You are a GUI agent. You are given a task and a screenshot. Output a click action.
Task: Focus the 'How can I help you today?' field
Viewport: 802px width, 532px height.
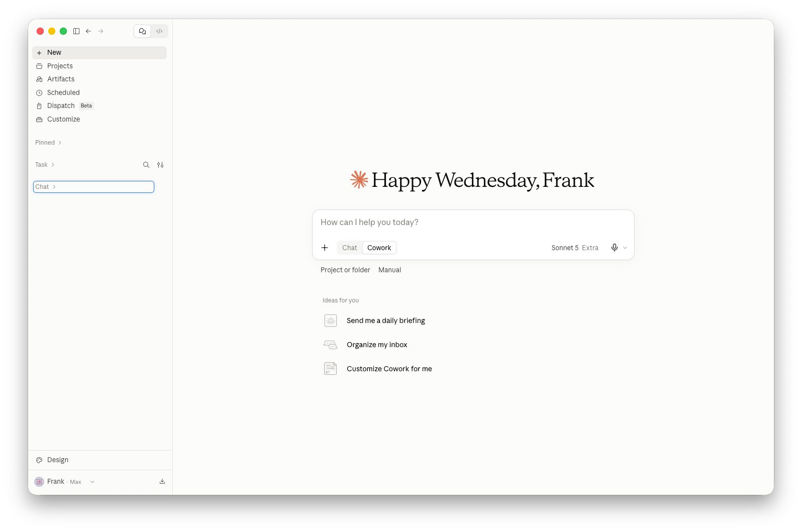(x=473, y=223)
